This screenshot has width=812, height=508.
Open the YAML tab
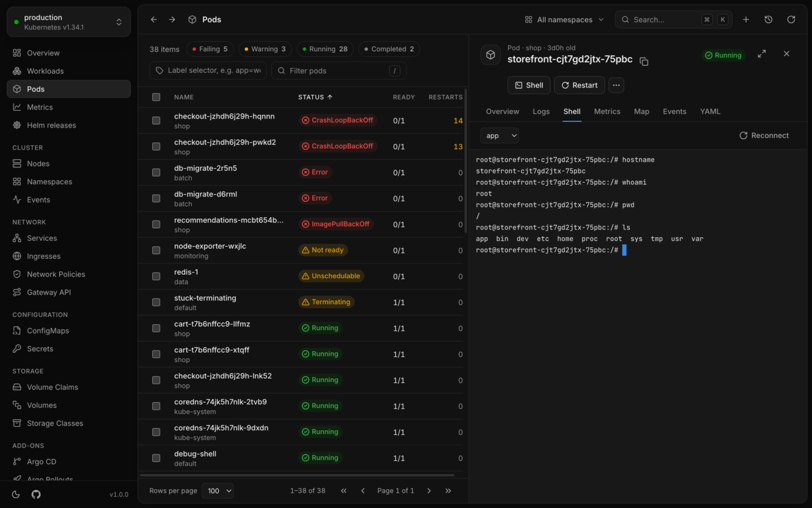[x=710, y=111]
